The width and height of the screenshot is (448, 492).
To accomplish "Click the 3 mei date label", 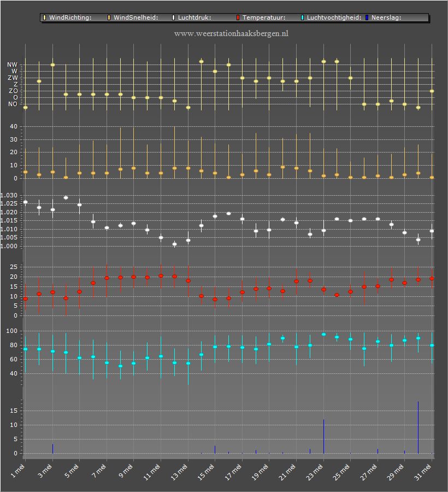I will pyautogui.click(x=45, y=471).
